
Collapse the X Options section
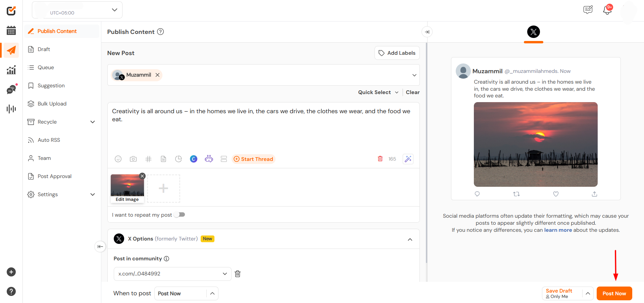pos(410,240)
